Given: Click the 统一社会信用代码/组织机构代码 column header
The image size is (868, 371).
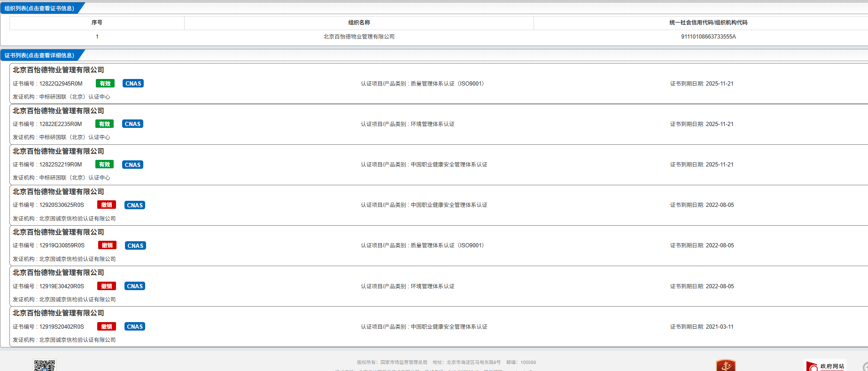Looking at the screenshot, I should [x=708, y=23].
